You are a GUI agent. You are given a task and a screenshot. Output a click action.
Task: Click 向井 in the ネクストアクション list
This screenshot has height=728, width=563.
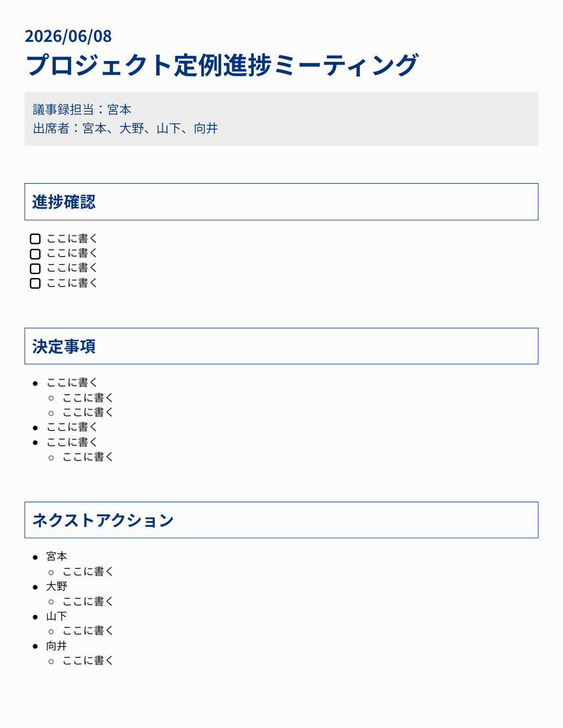pos(56,646)
